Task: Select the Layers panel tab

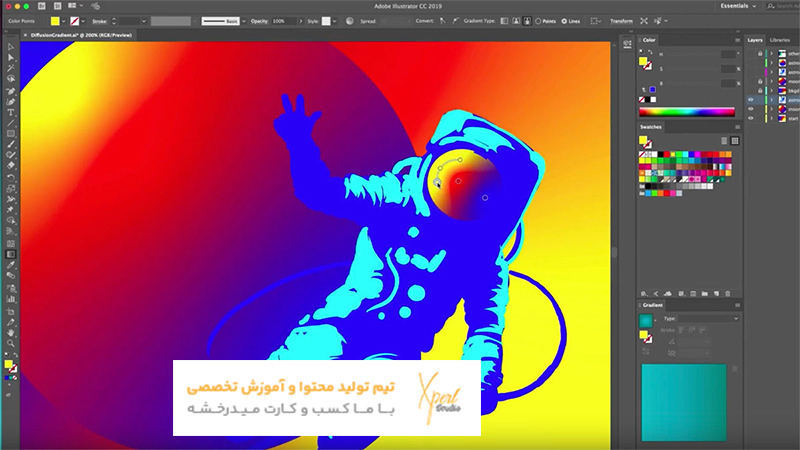Action: [755, 40]
